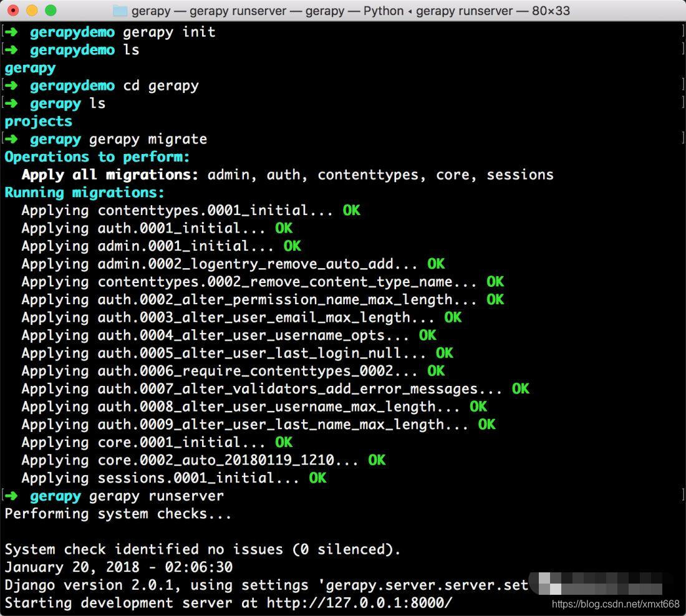
Task: Click 'Applying admin.0001_initial...' line
Action: (x=161, y=246)
